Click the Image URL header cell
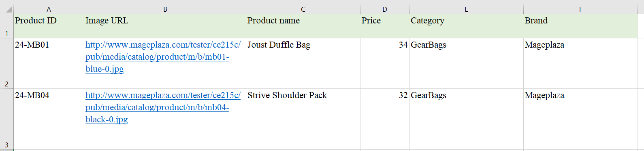The width and height of the screenshot is (644, 151). [165, 26]
